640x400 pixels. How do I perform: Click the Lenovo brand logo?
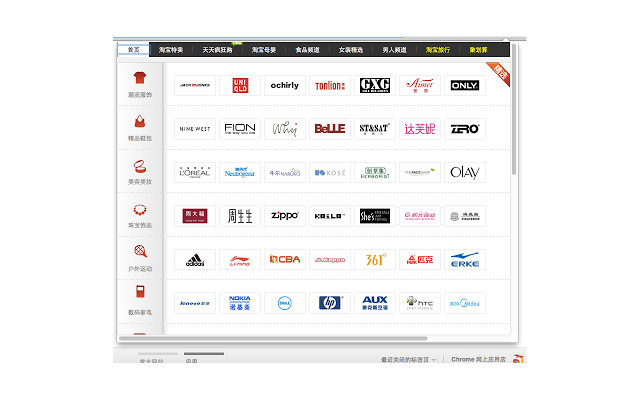(x=195, y=303)
